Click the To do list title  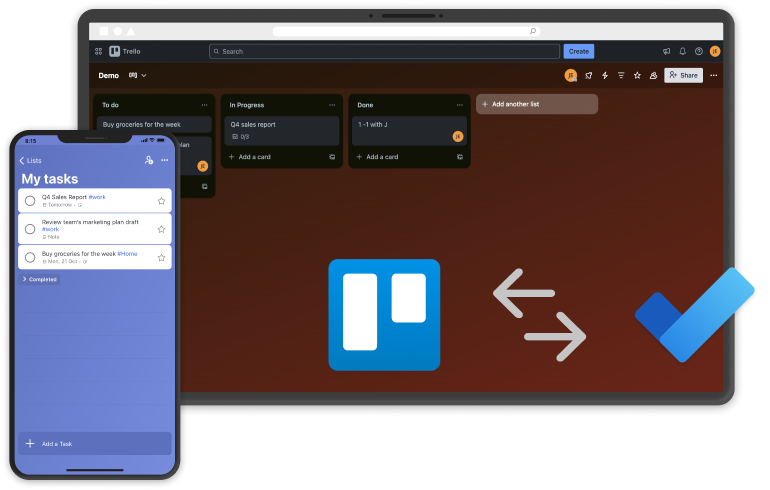coord(110,105)
